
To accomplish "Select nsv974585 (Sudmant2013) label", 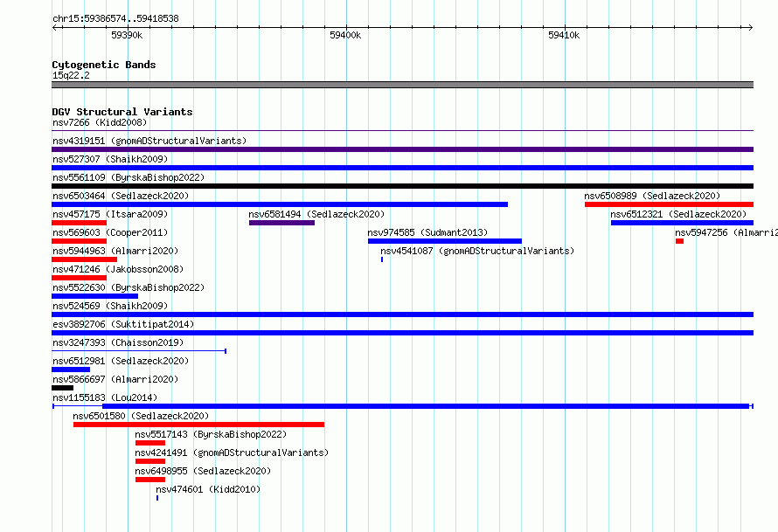I will pyautogui.click(x=427, y=232).
